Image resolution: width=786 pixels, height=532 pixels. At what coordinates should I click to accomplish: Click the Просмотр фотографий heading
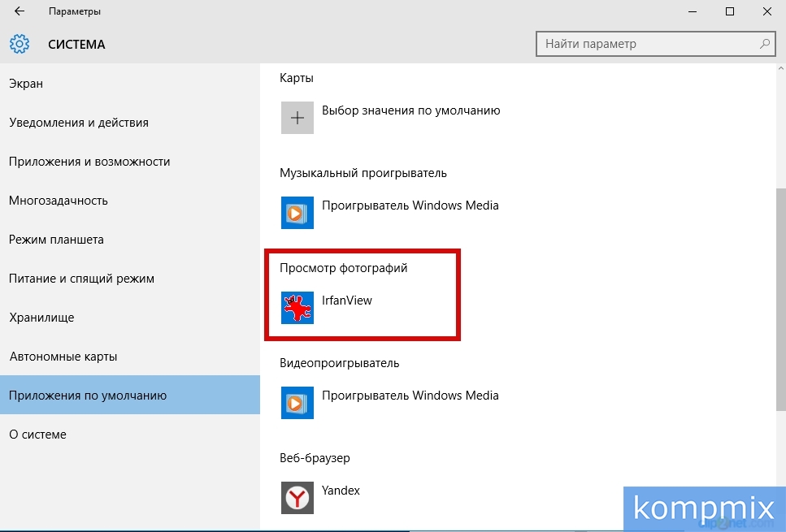[x=343, y=268]
